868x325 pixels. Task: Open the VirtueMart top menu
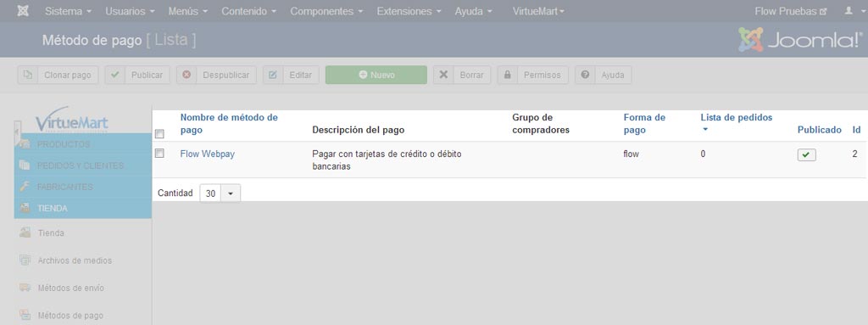[538, 11]
